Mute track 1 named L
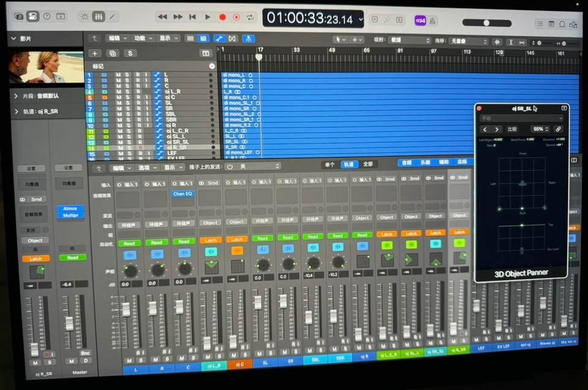 [118, 75]
